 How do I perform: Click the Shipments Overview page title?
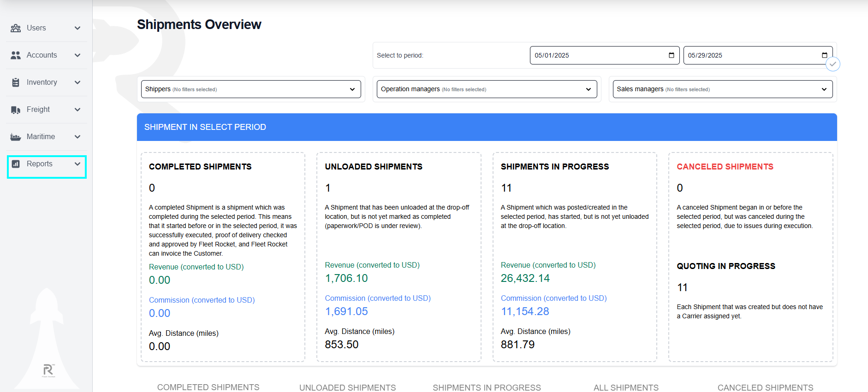point(199,24)
